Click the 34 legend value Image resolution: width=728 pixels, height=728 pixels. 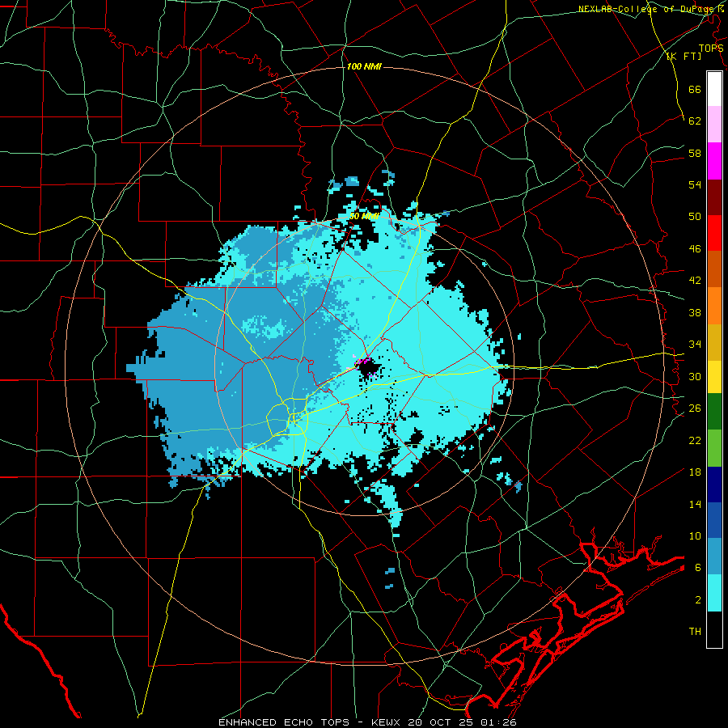[695, 345]
